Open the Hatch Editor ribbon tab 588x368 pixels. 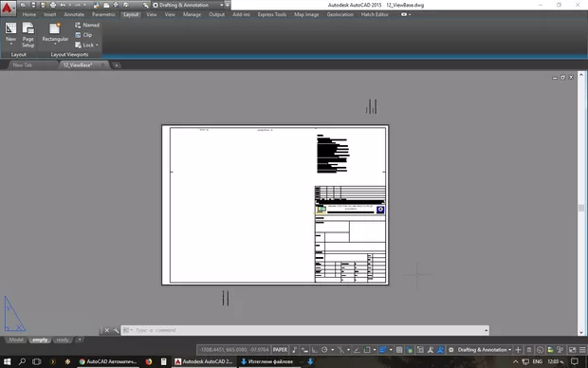coord(375,14)
